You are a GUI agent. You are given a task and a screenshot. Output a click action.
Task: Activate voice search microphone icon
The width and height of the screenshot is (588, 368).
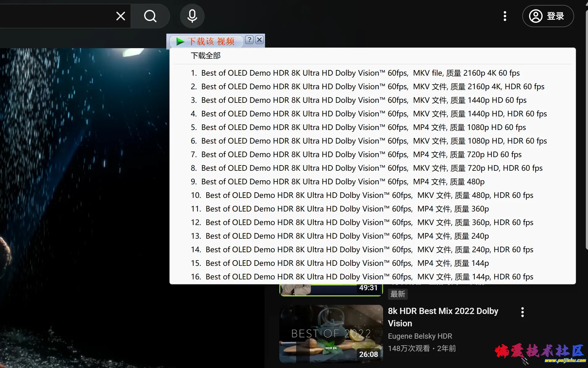tap(192, 16)
